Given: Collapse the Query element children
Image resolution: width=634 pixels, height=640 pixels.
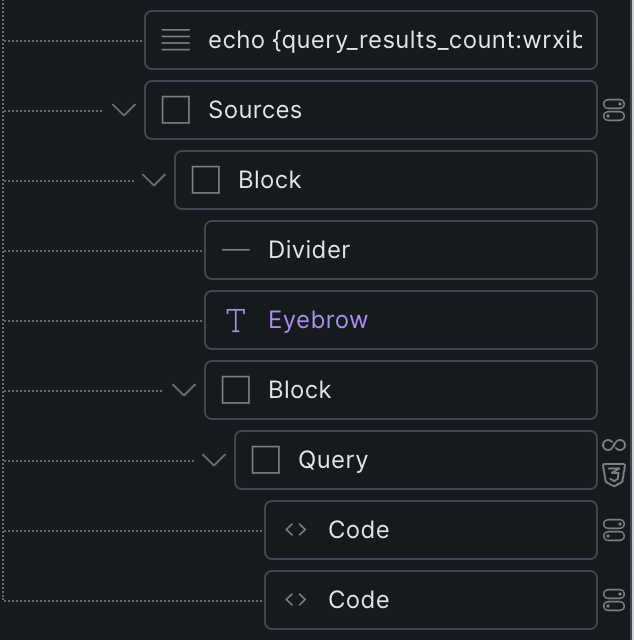Looking at the screenshot, I should pyautogui.click(x=214, y=460).
